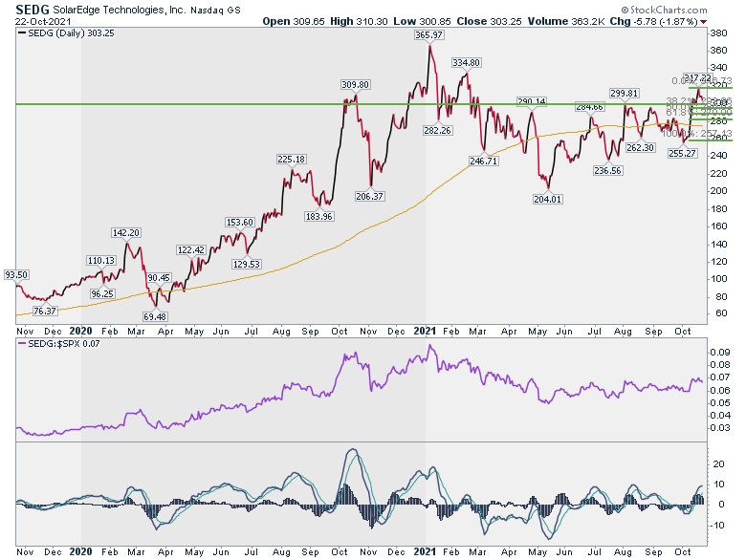Select the 22-Oct-2021 date label

[43, 21]
